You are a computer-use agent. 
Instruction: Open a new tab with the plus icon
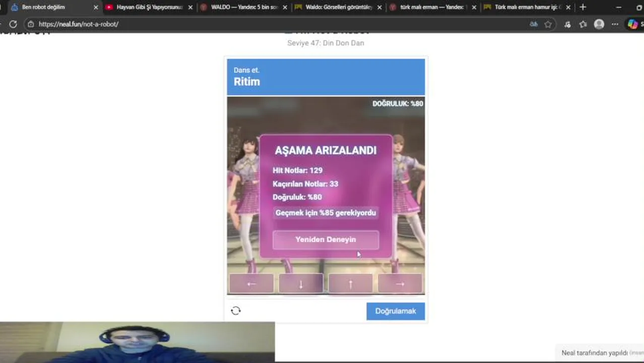583,7
